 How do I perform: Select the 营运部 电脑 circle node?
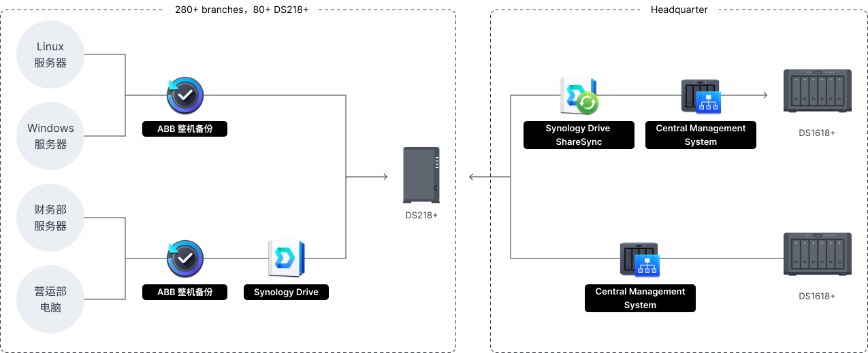50,299
